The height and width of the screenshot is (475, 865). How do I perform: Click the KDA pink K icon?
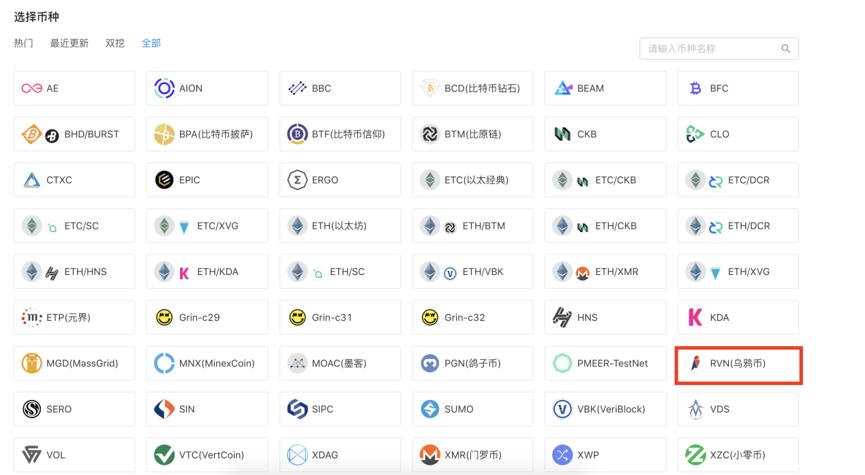695,317
